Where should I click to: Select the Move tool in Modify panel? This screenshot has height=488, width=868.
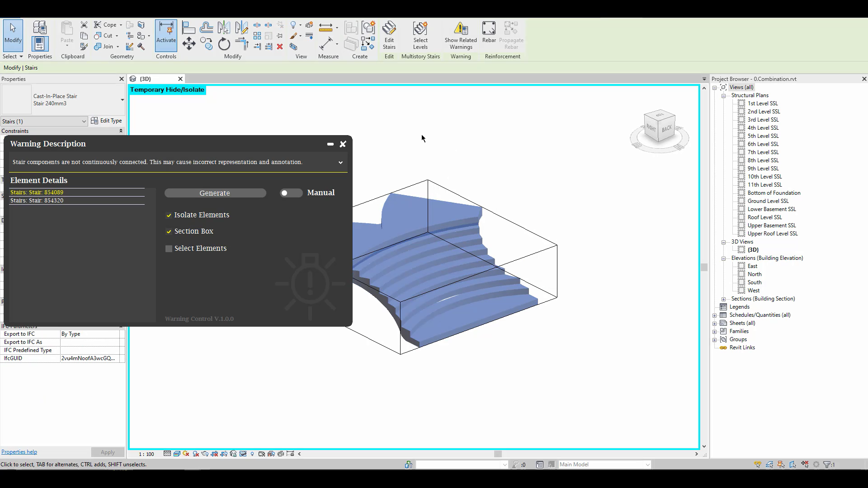[x=189, y=44]
